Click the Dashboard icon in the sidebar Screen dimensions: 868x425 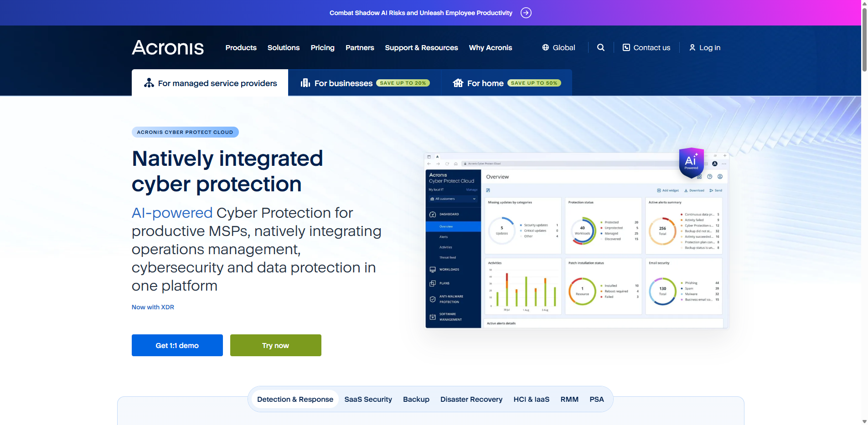[433, 214]
